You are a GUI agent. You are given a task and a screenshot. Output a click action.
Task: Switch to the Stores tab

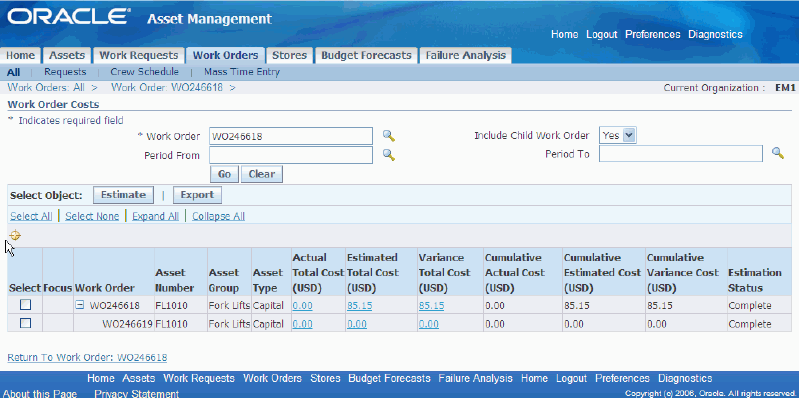[x=289, y=56]
